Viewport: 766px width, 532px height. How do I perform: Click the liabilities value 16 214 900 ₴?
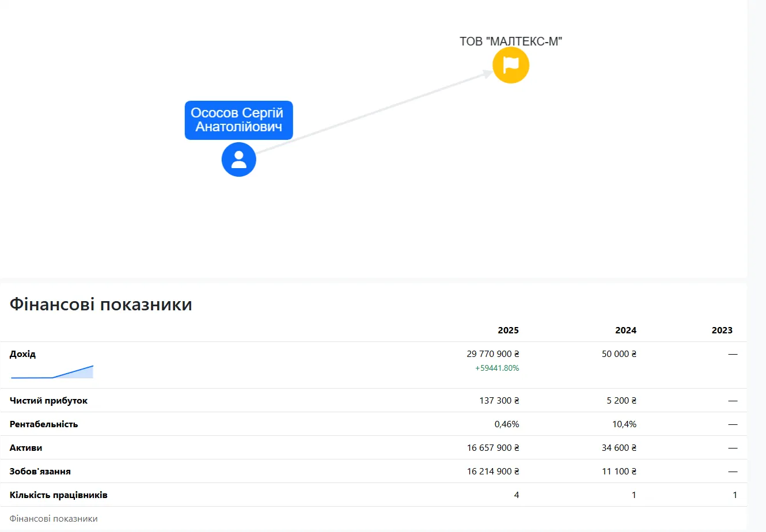click(493, 472)
